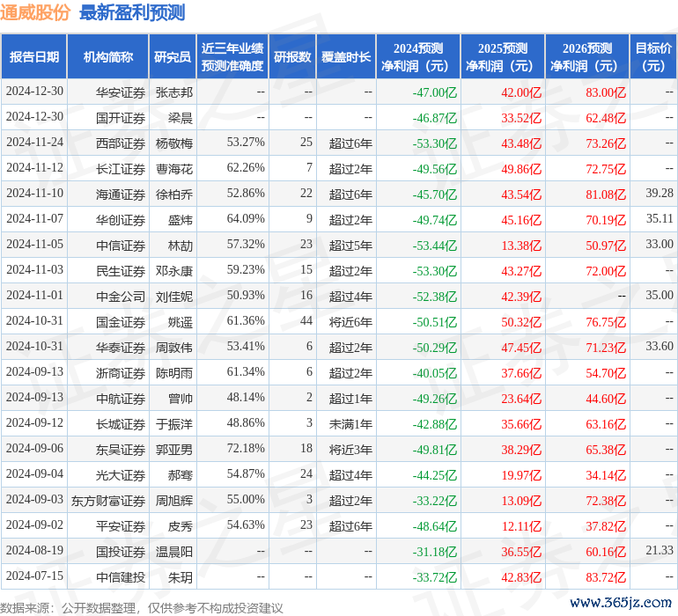The image size is (678, 616).
Task: Click institution name 浙商证券
Action: 121,373
